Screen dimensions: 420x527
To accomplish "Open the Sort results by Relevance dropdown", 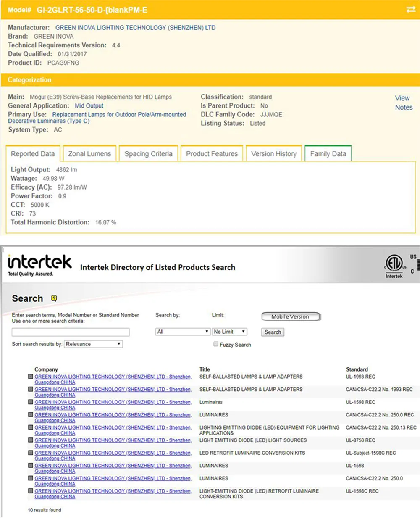I will pyautogui.click(x=93, y=344).
